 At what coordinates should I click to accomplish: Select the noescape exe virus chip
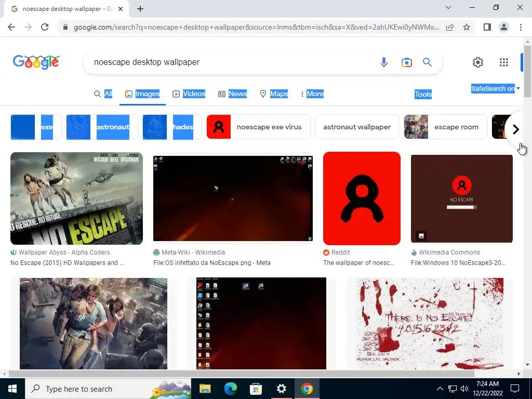[x=258, y=127]
